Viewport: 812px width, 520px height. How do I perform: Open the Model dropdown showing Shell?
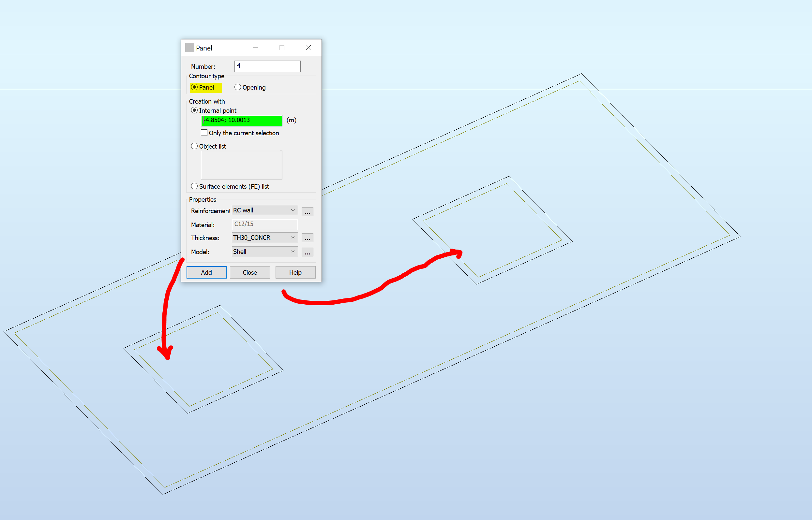pos(264,252)
